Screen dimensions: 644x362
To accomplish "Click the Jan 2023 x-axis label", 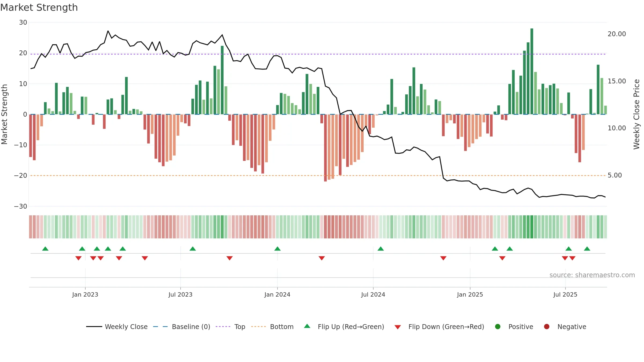I will (x=85, y=295).
